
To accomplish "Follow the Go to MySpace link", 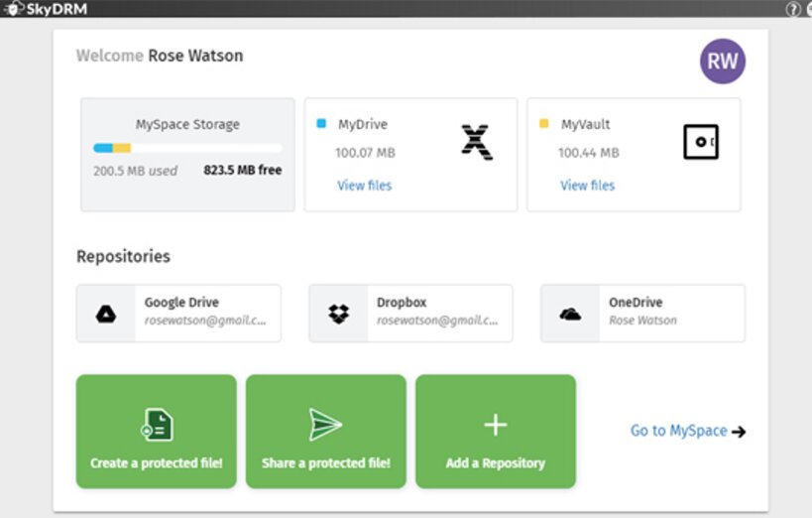I will [678, 431].
